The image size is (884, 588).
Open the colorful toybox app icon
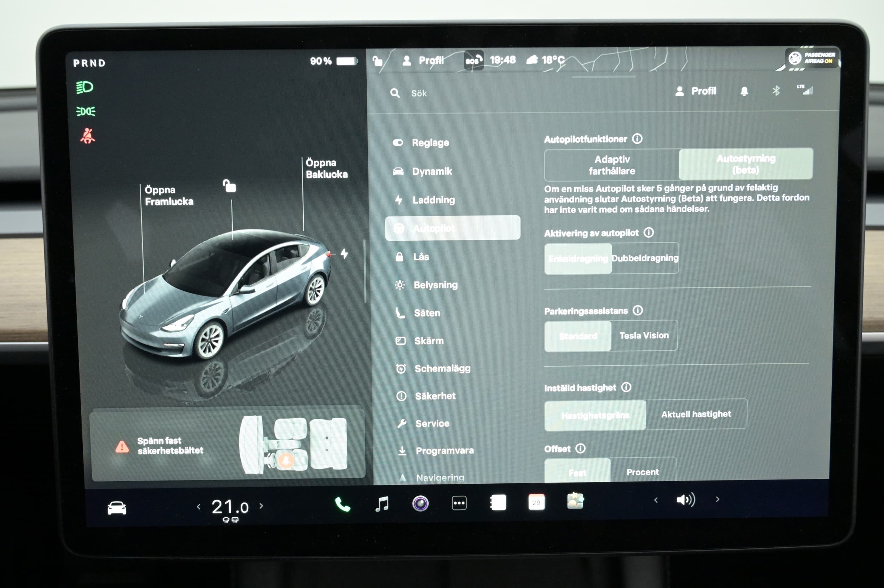point(575,501)
